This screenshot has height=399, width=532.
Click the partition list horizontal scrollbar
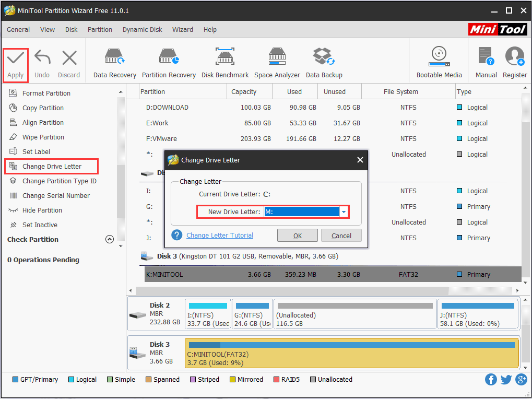(292, 291)
